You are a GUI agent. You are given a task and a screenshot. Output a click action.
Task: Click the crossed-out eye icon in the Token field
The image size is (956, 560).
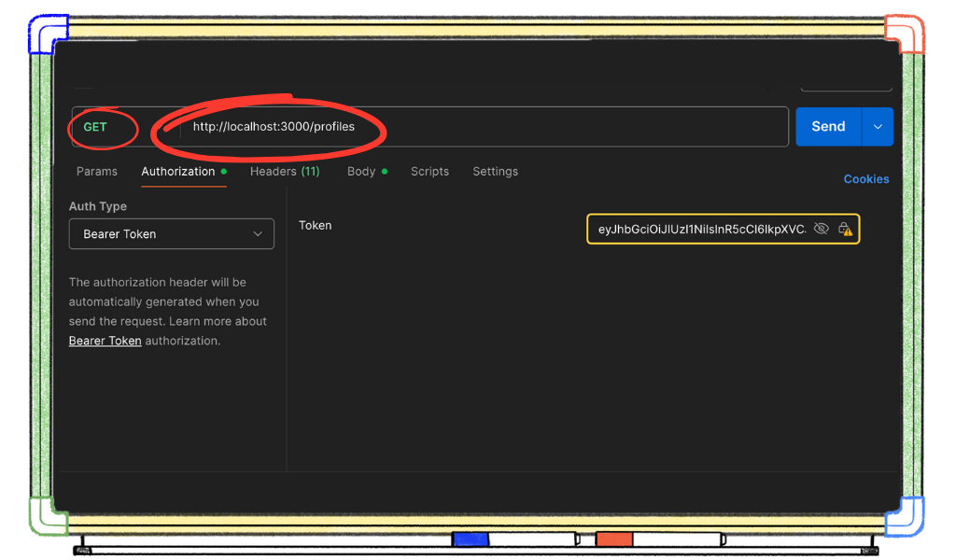coord(821,228)
